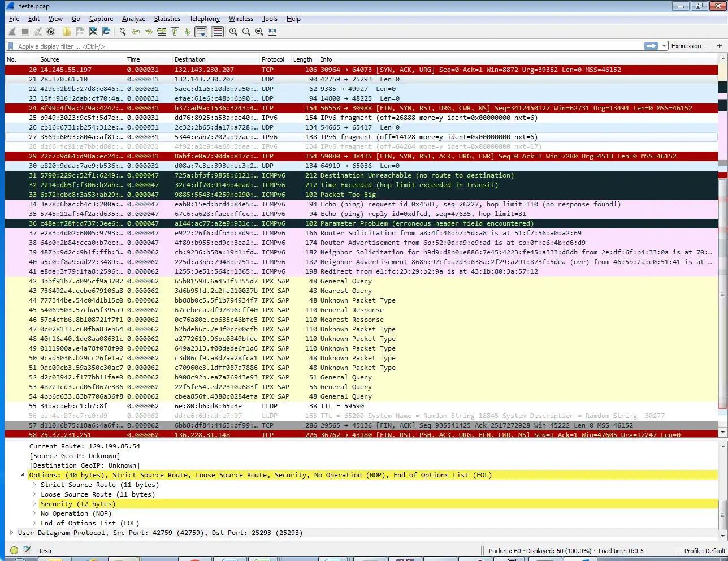Expand the Security (12 bytes) option
Screen dimensions: 728x561
click(x=34, y=504)
